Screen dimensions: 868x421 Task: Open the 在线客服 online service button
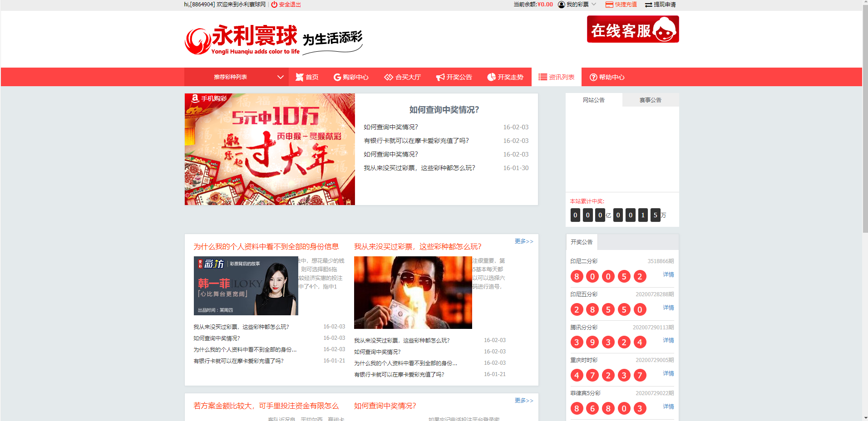pos(633,29)
